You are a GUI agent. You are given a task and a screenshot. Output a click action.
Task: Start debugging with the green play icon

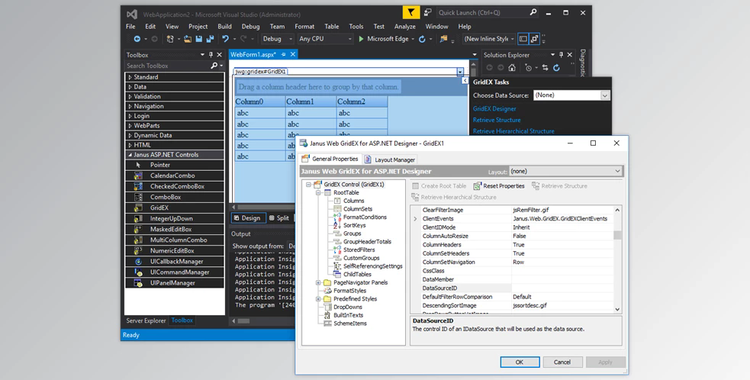(361, 39)
